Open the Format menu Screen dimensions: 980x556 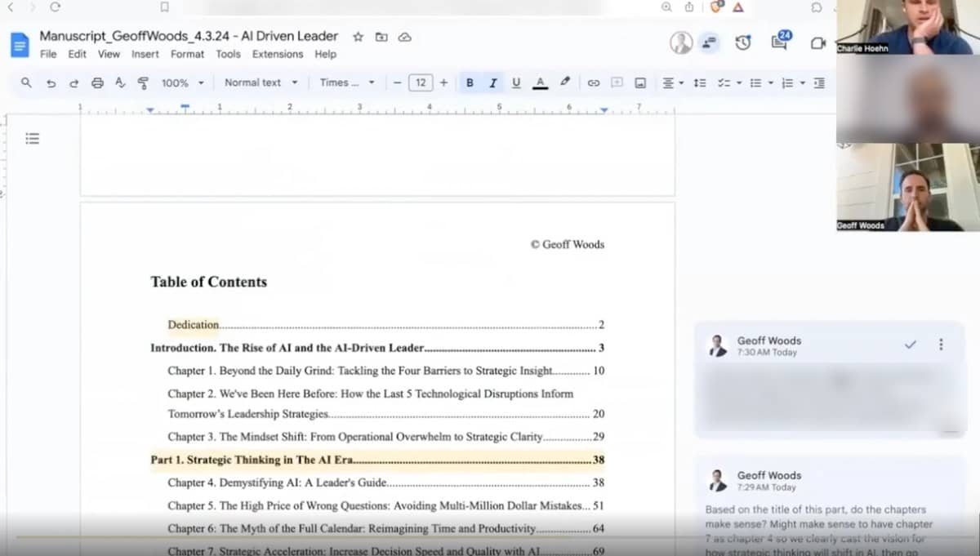tap(187, 54)
